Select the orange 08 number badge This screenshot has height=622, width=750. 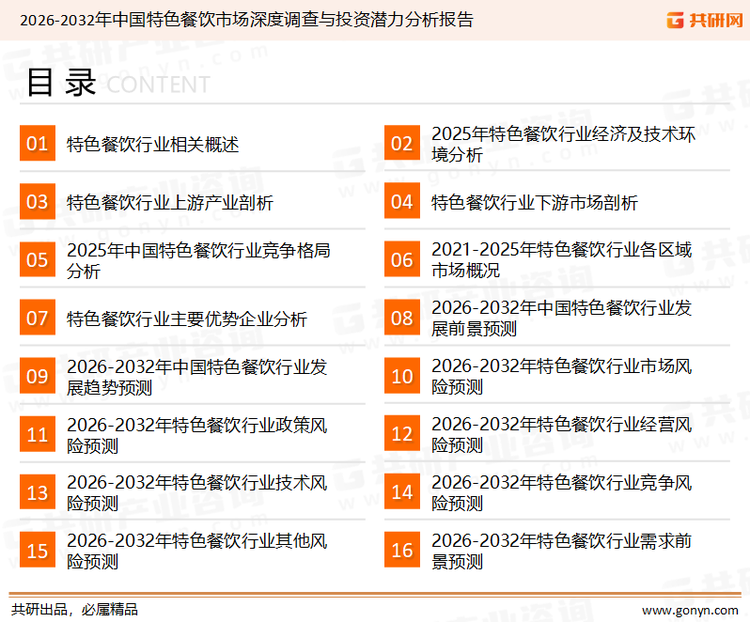point(402,318)
